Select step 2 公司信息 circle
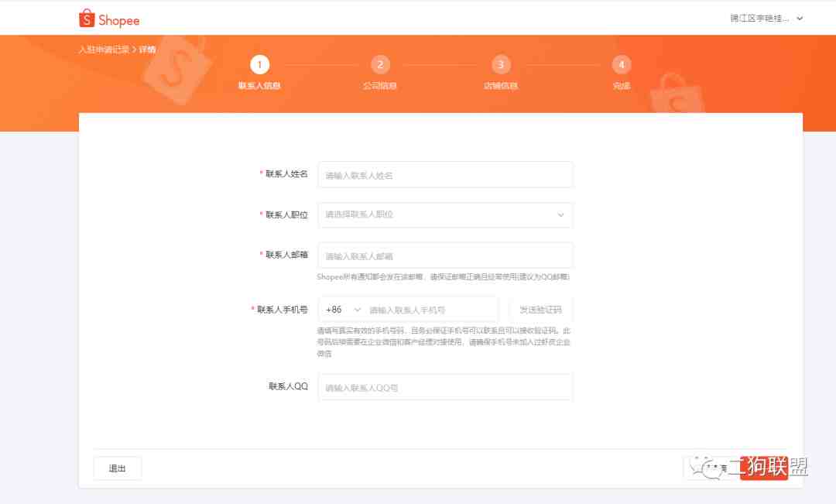 380,65
